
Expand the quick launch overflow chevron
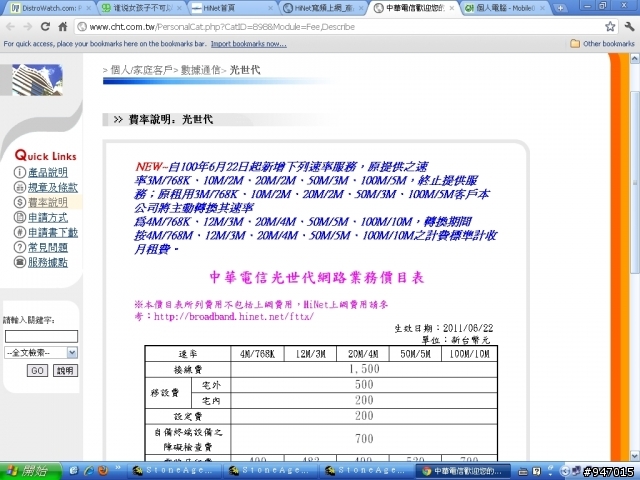pos(118,468)
